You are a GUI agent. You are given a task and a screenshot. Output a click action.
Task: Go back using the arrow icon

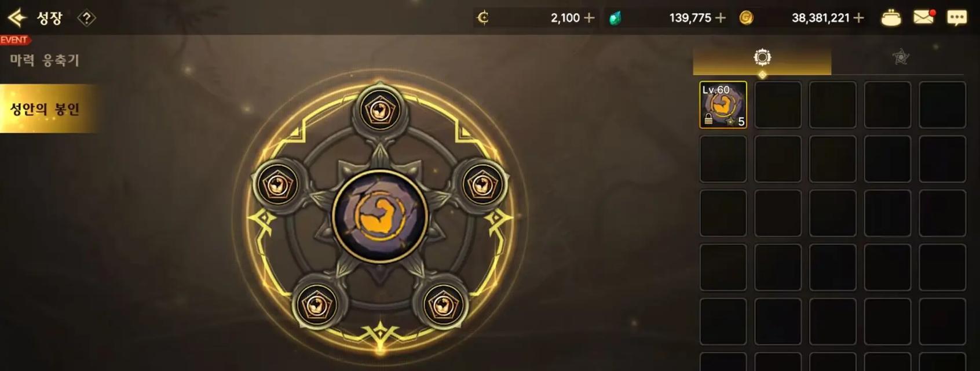click(17, 18)
